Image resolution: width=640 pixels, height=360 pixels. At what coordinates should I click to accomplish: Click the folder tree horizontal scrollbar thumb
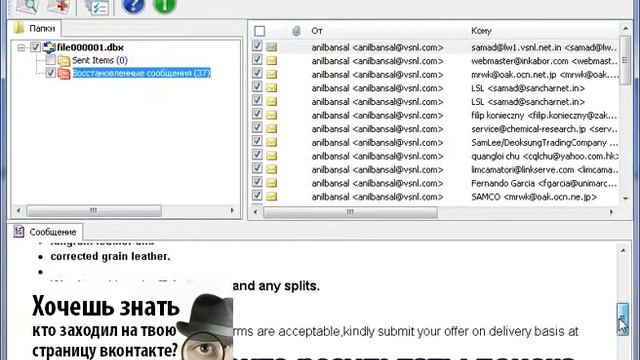[94, 211]
